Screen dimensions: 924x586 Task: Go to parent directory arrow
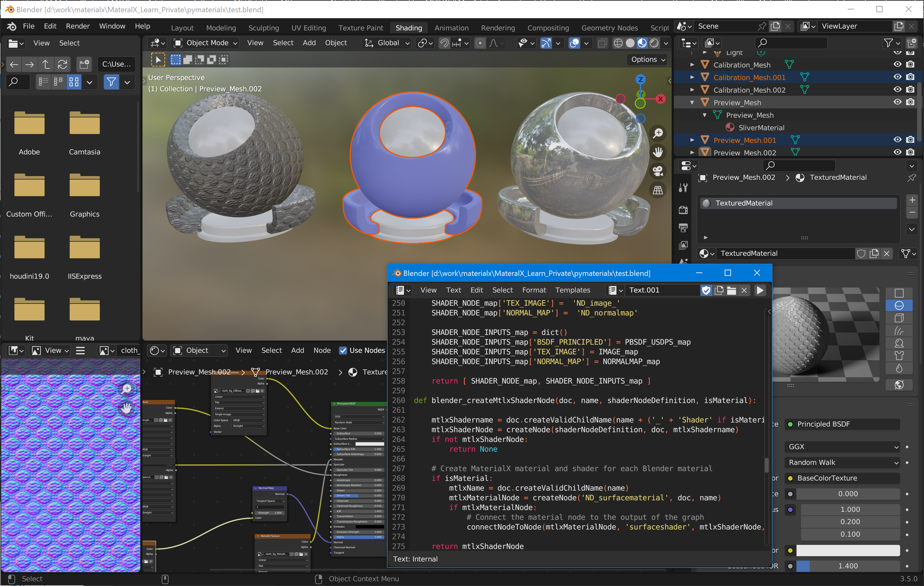click(x=46, y=64)
